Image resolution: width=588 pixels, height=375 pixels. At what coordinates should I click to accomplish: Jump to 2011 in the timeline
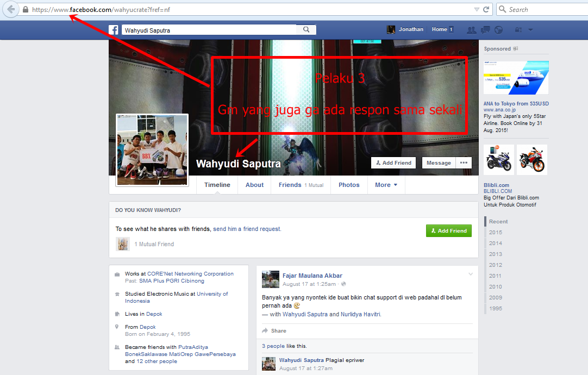[x=495, y=276]
